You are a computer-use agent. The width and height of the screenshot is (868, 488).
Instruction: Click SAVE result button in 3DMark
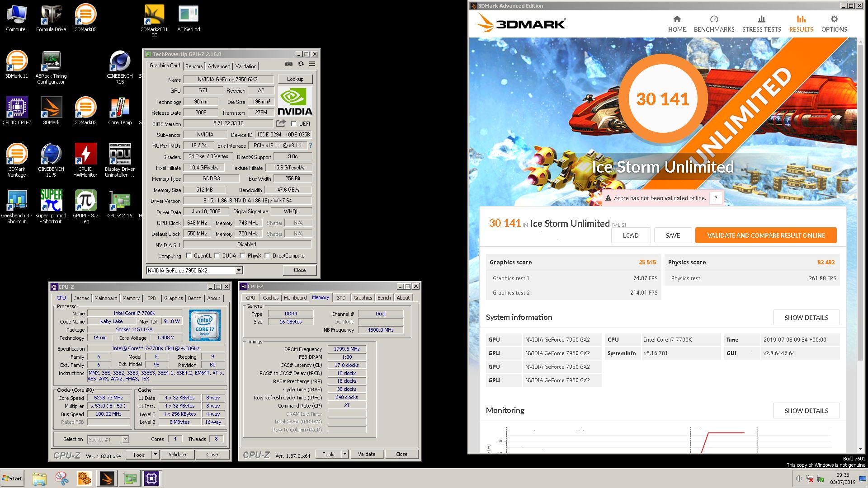673,235
